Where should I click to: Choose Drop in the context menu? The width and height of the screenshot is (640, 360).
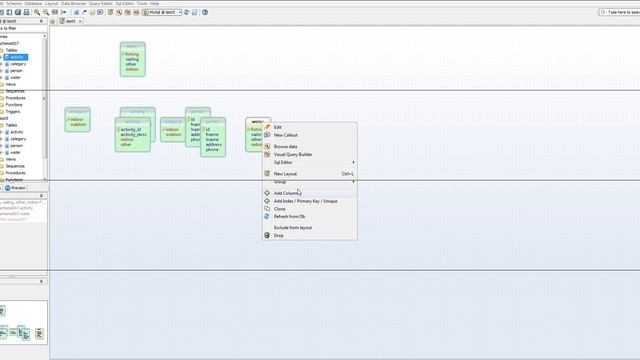(x=310, y=236)
